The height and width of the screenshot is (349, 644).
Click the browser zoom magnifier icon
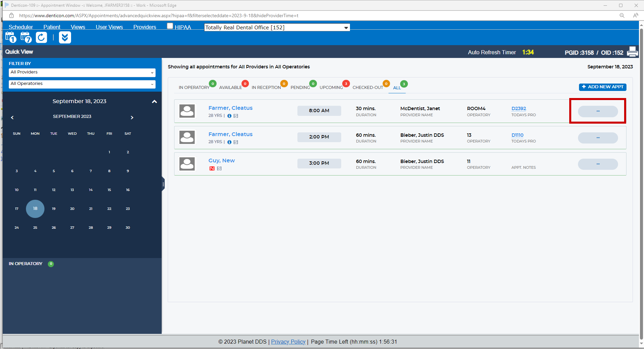tap(622, 15)
